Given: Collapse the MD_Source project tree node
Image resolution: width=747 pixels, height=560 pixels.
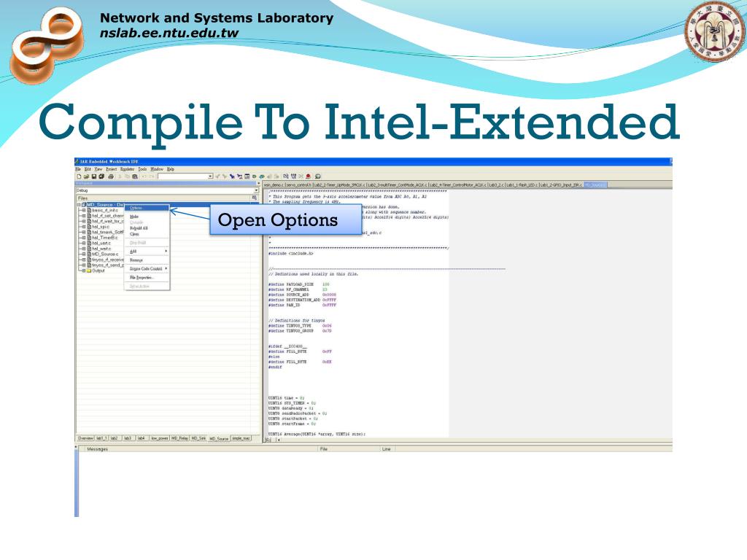Looking at the screenshot, I should (79, 205).
